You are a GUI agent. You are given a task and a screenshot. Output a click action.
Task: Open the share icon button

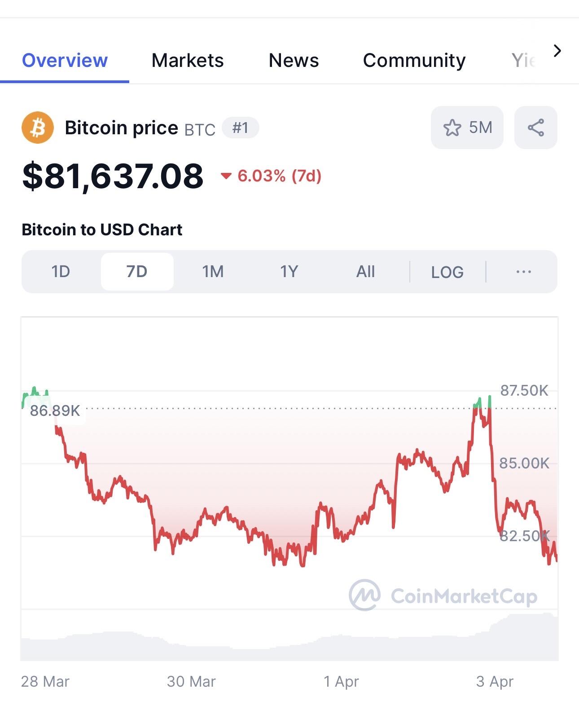click(x=535, y=128)
